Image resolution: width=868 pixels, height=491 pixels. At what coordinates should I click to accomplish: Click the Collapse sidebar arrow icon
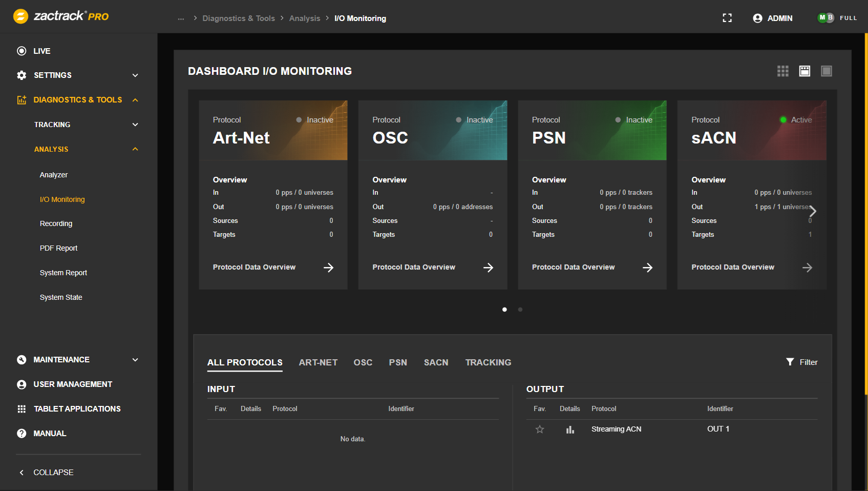click(22, 473)
